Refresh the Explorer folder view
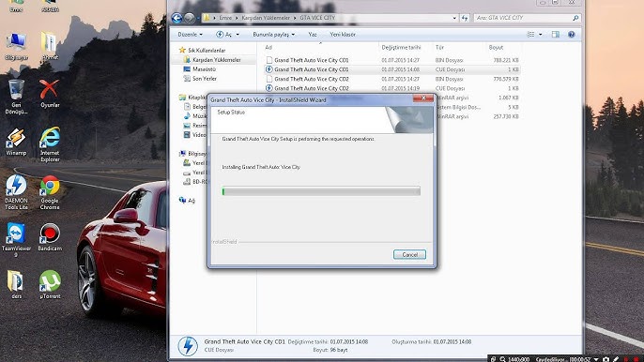This screenshot has height=362, width=644. [465, 18]
